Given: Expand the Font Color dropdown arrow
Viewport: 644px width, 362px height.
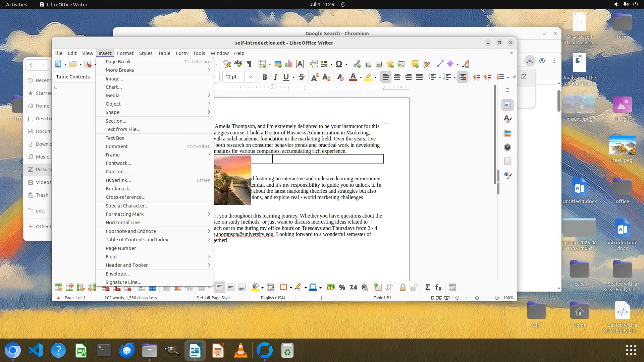Looking at the screenshot, I should coord(361,77).
